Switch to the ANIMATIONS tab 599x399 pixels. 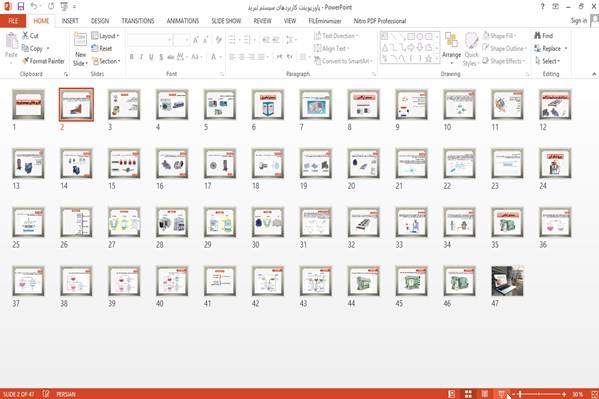pyautogui.click(x=183, y=21)
